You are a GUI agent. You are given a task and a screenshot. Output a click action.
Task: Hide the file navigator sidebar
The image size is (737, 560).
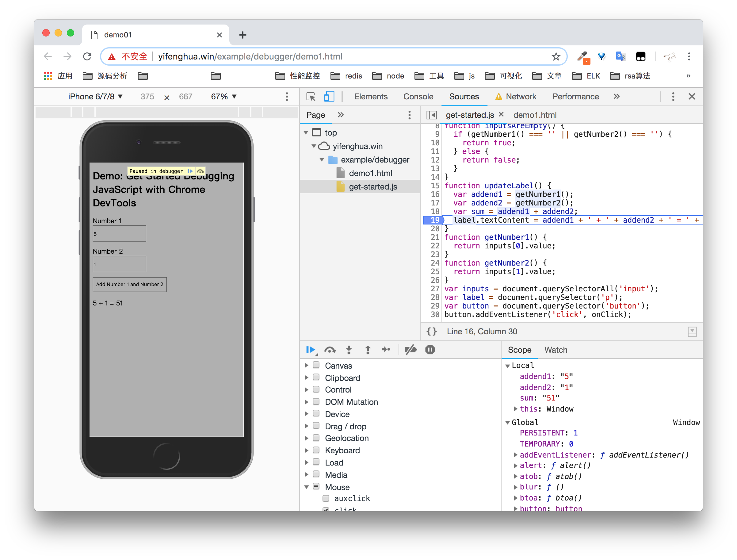click(431, 115)
